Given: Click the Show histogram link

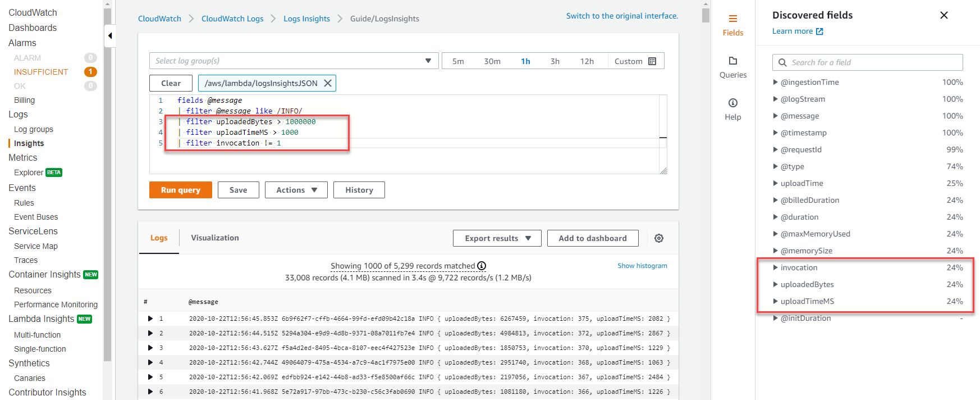Looking at the screenshot, I should [x=642, y=266].
